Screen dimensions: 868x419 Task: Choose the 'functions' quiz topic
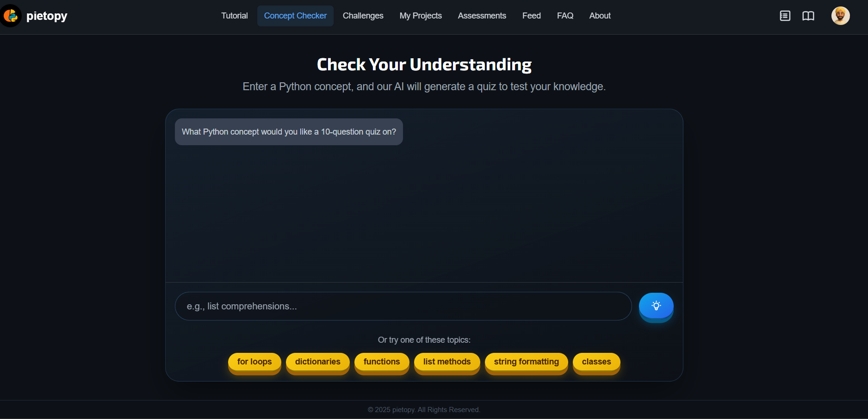click(x=382, y=362)
